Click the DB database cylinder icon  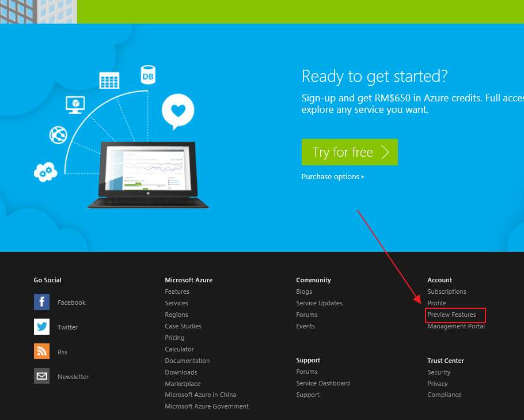click(x=148, y=75)
